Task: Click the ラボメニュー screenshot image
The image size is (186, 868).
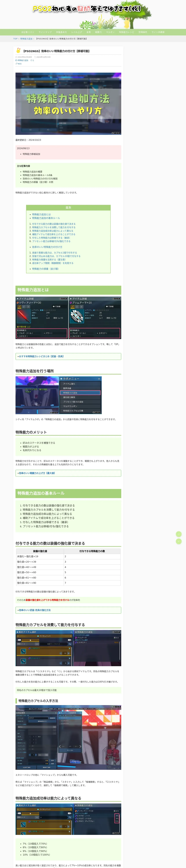Action: (80, 395)
